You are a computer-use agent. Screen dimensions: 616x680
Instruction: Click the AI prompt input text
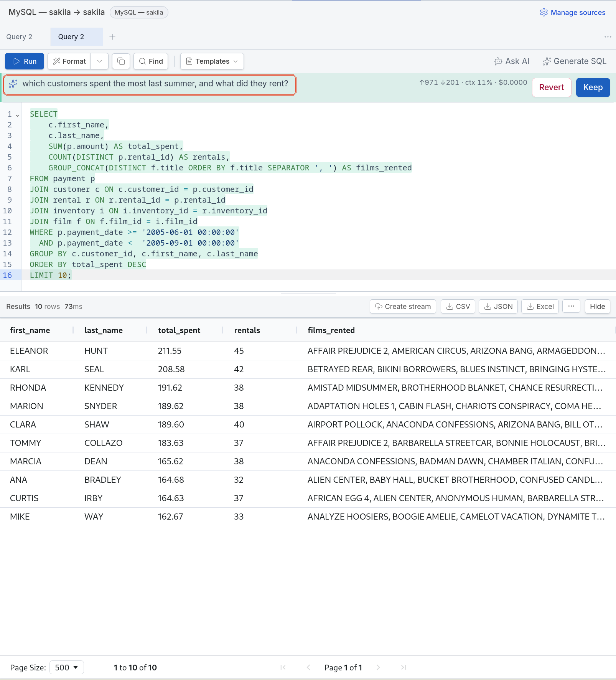[155, 84]
